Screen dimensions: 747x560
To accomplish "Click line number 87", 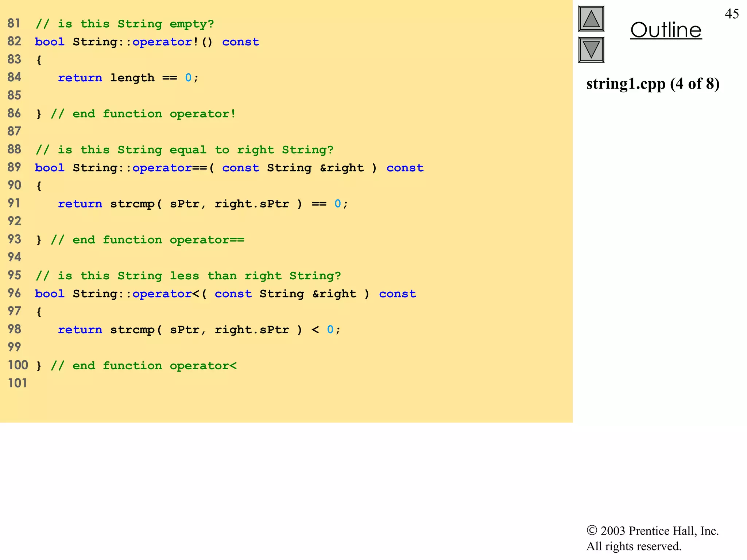I will (x=14, y=131).
